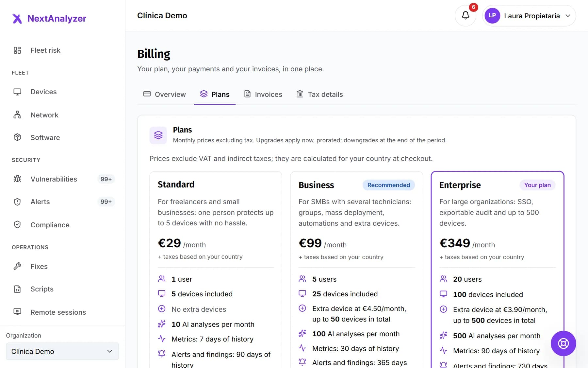Open the Clínica Demo organization dropdown
The image size is (588, 368).
point(62,351)
